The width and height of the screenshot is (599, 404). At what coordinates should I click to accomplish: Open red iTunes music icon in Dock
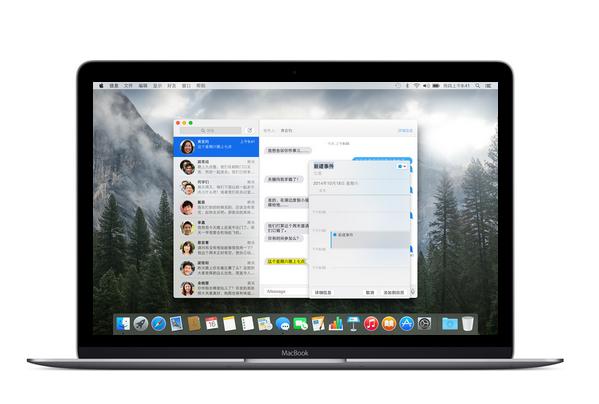coord(371,324)
